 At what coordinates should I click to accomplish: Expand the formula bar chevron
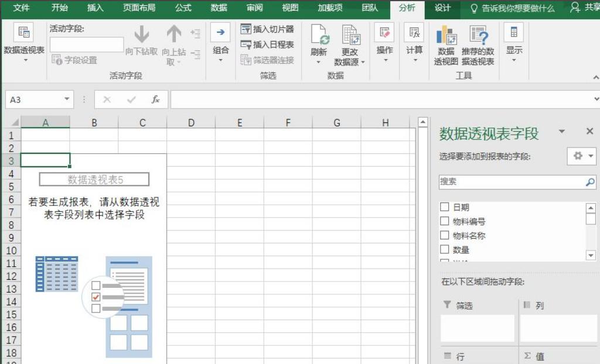click(x=596, y=99)
